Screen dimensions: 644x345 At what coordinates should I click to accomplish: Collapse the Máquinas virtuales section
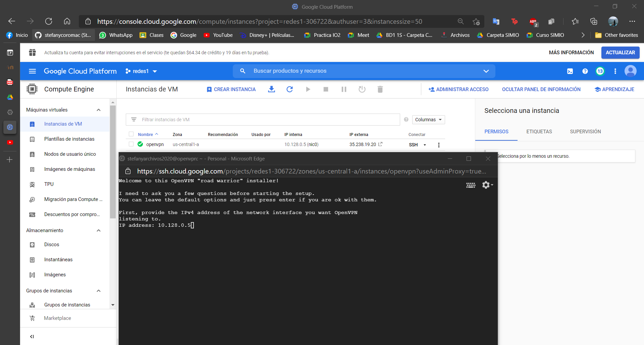[99, 110]
